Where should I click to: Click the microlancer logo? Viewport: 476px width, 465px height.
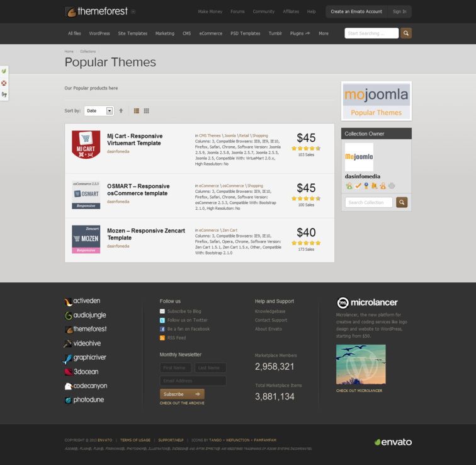tap(367, 302)
